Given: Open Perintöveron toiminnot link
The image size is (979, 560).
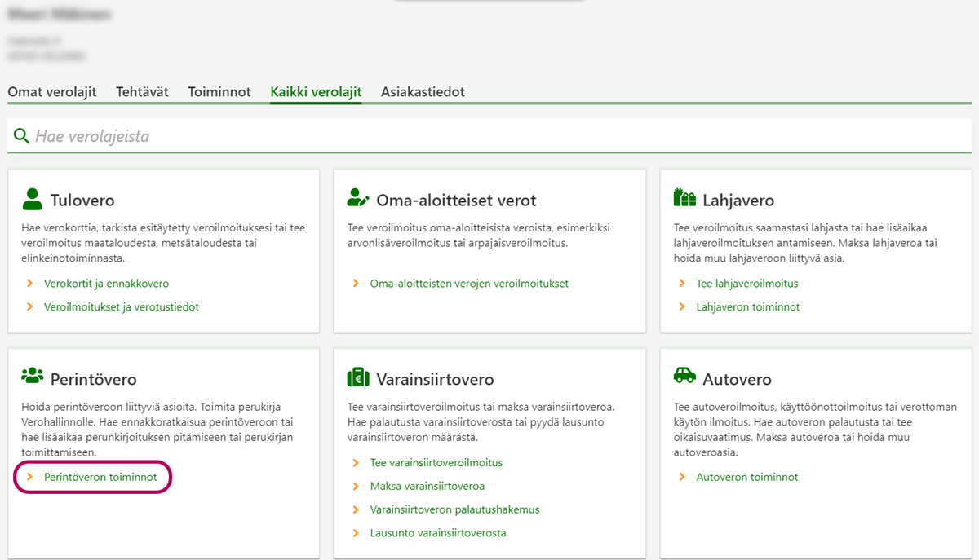Looking at the screenshot, I should click(x=100, y=477).
